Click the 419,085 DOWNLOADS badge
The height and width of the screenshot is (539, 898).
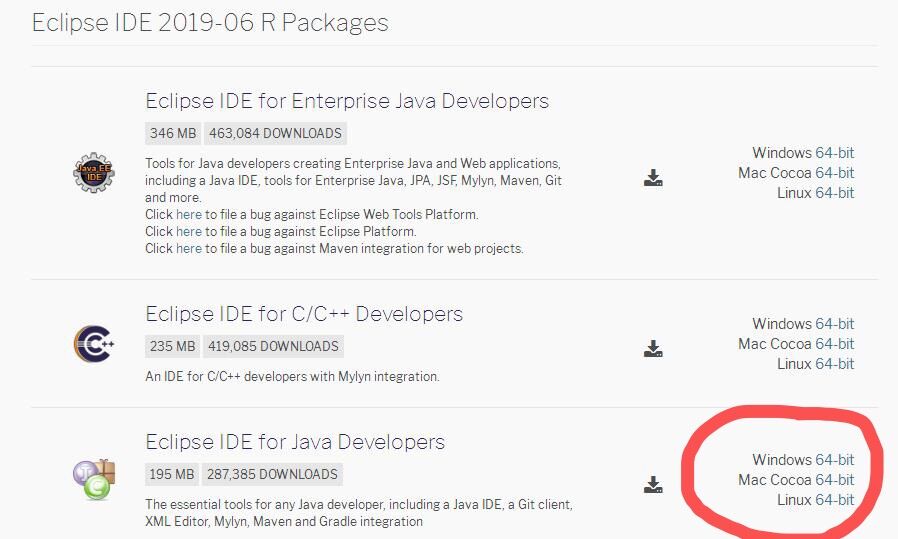273,347
